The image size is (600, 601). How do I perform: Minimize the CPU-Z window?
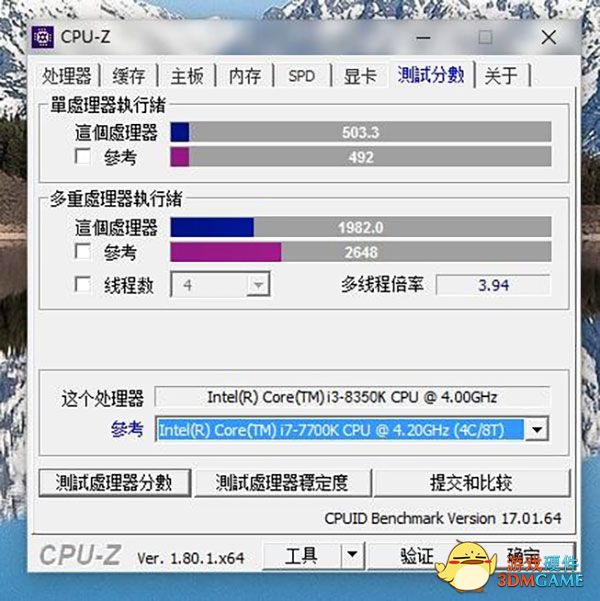[x=423, y=38]
